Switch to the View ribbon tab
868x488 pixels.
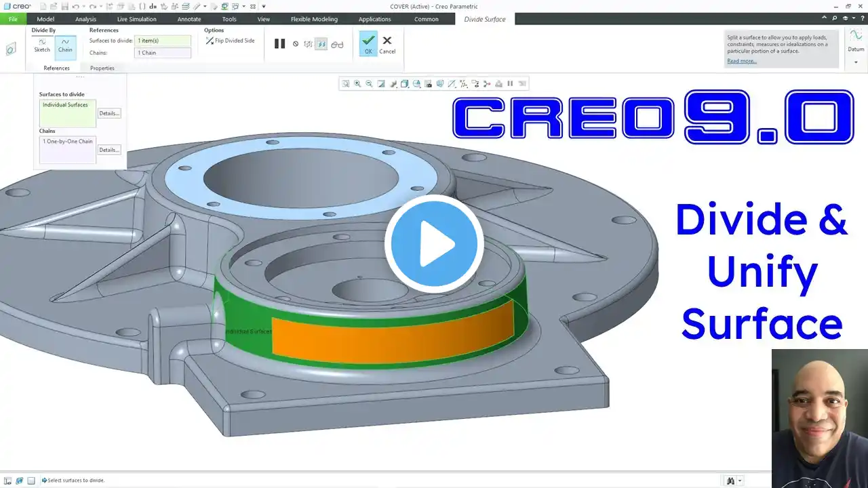coord(263,19)
